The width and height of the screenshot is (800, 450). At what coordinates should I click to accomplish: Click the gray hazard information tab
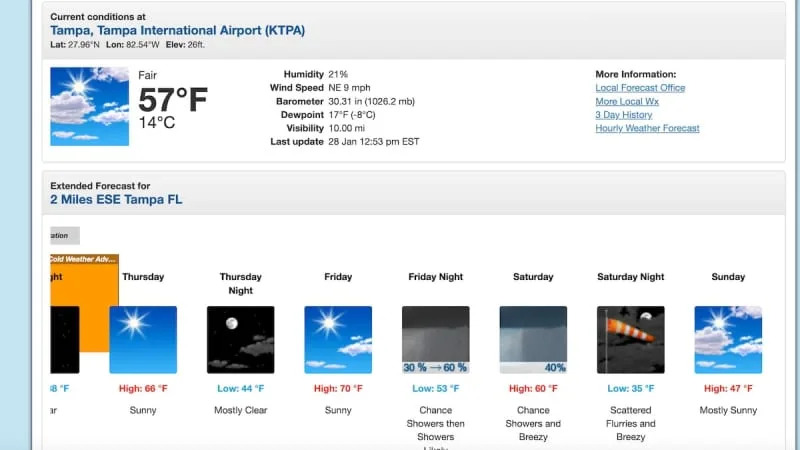pyautogui.click(x=64, y=236)
